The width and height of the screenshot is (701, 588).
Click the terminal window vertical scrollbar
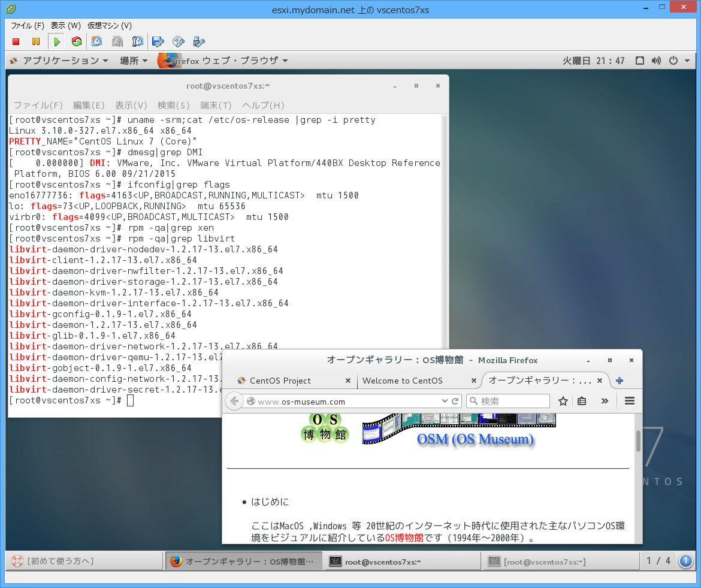pos(445,230)
